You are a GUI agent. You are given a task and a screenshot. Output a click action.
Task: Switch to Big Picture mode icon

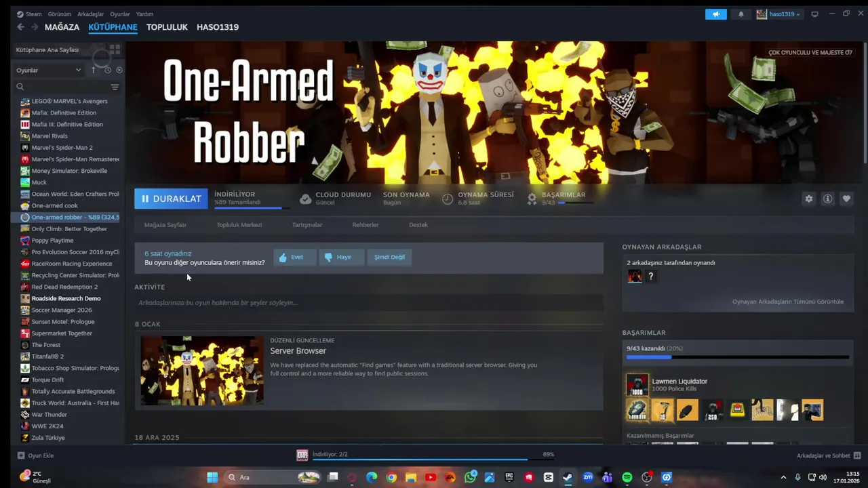click(x=814, y=14)
